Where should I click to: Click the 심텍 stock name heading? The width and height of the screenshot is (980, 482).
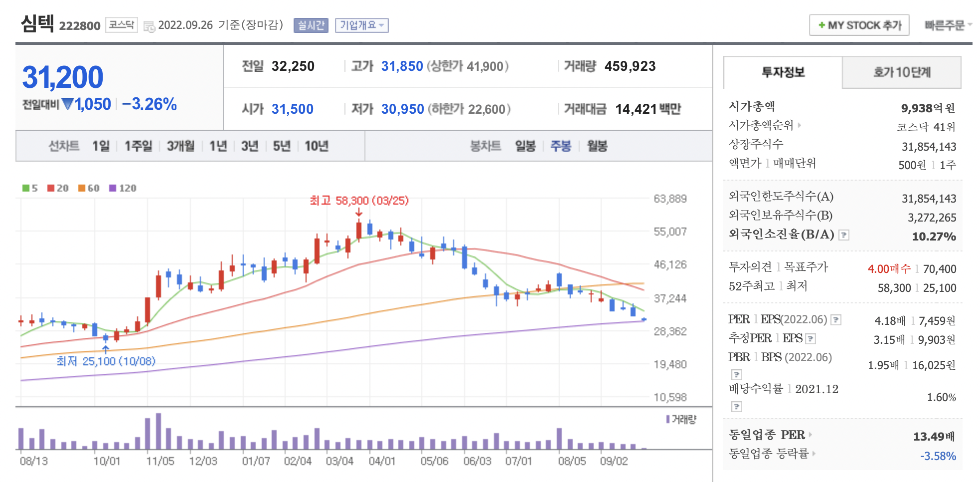click(37, 23)
